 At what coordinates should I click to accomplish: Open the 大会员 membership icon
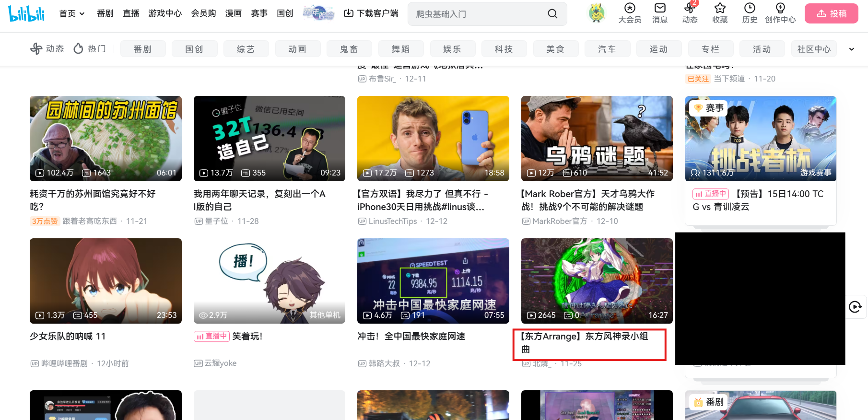tap(630, 9)
